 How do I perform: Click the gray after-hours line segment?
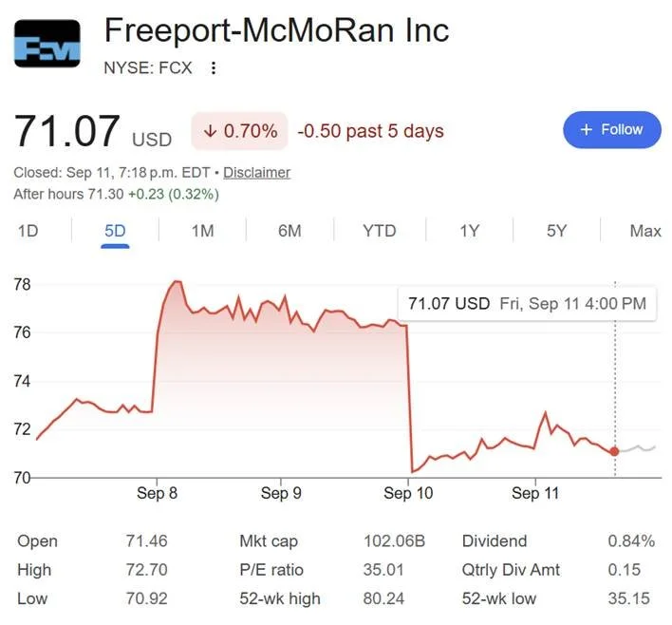click(x=637, y=448)
